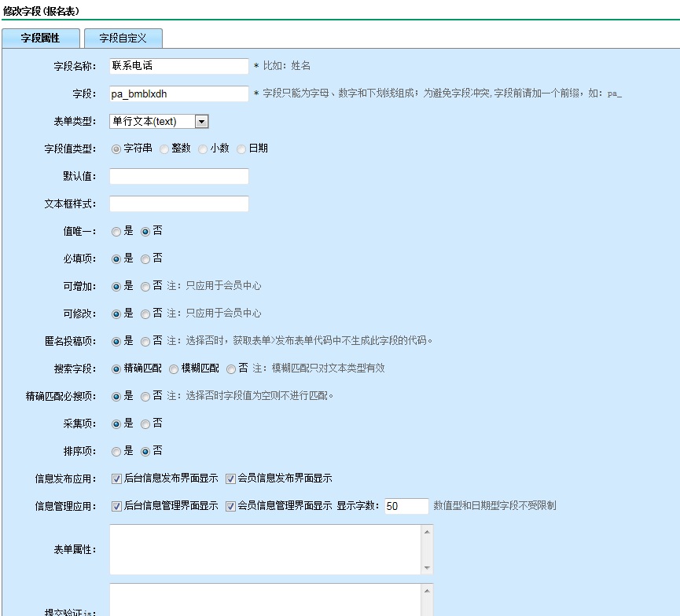Uncheck 后台信息发布界面显示 checkbox
This screenshot has height=616, width=680.
(117, 478)
